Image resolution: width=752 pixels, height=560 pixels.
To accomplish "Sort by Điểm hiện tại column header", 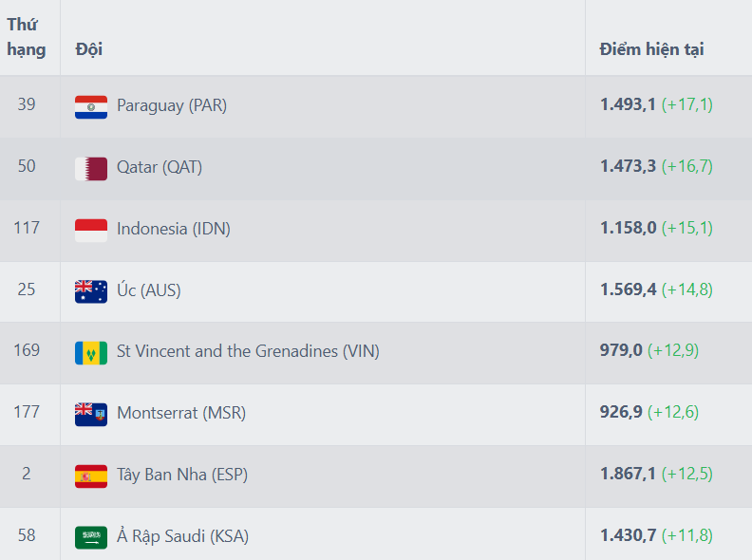I will [651, 49].
